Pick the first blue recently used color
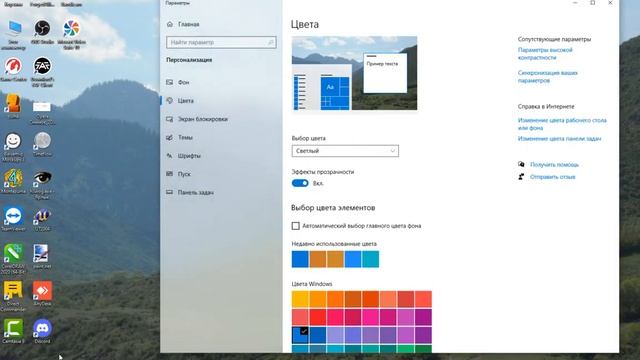The width and height of the screenshot is (640, 360). 300,259
